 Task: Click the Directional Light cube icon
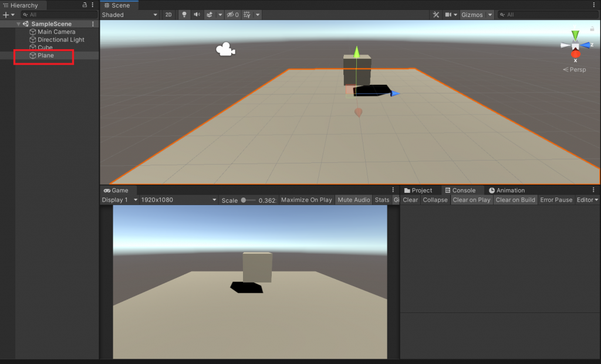[x=33, y=39]
